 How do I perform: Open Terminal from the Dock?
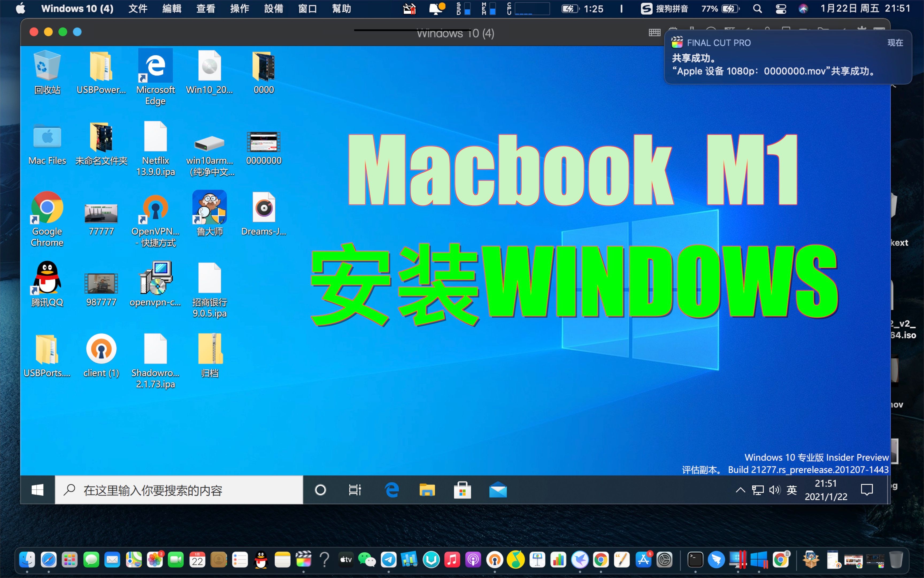click(x=695, y=560)
